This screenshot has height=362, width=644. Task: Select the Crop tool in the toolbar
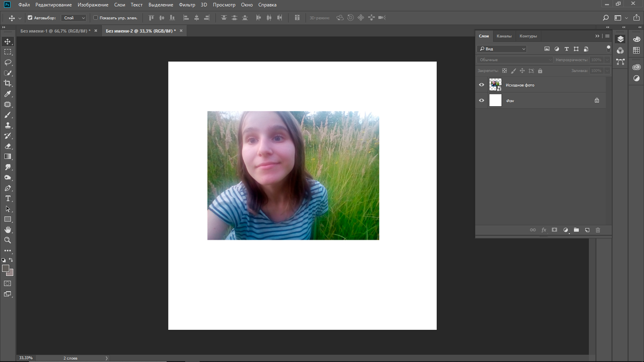pos(8,83)
